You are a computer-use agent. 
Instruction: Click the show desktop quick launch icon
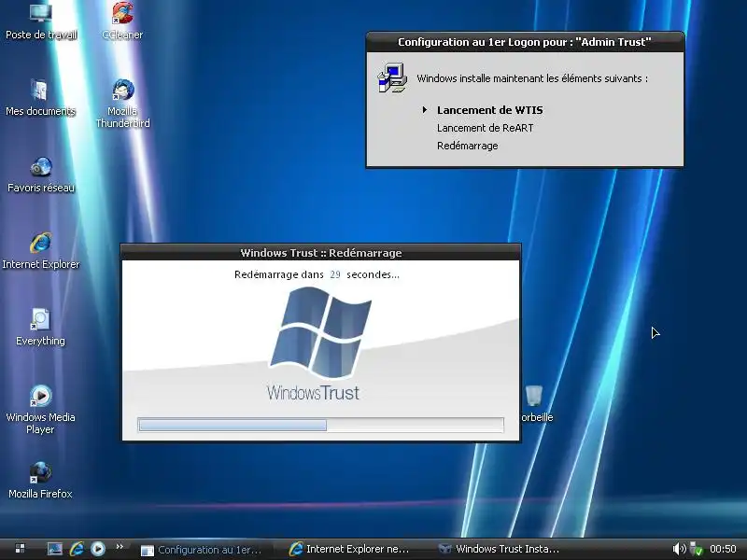pyautogui.click(x=55, y=549)
